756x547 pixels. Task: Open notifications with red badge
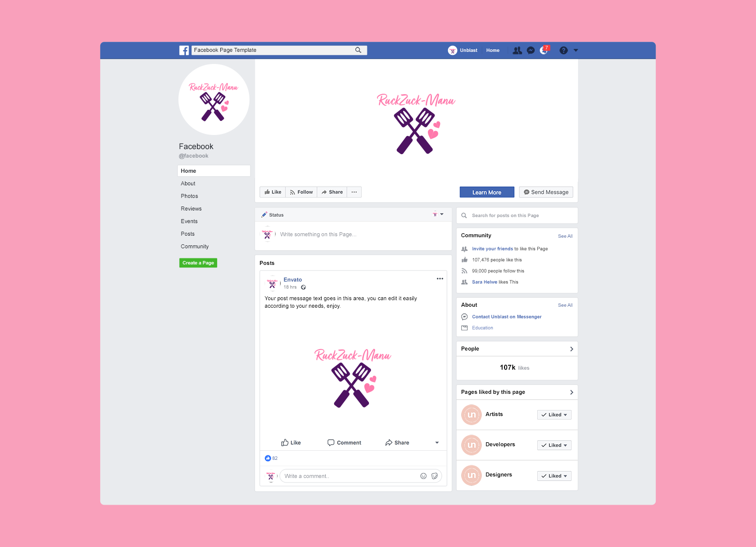(544, 50)
